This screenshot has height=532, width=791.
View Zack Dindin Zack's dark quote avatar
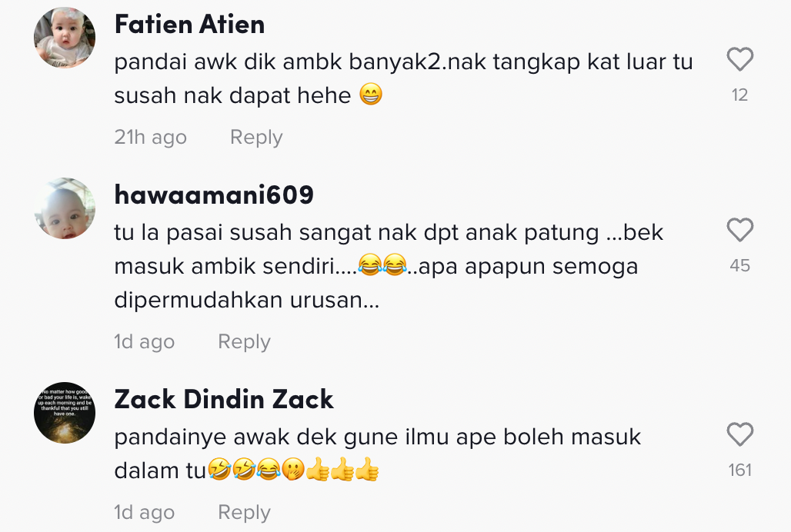tap(65, 413)
